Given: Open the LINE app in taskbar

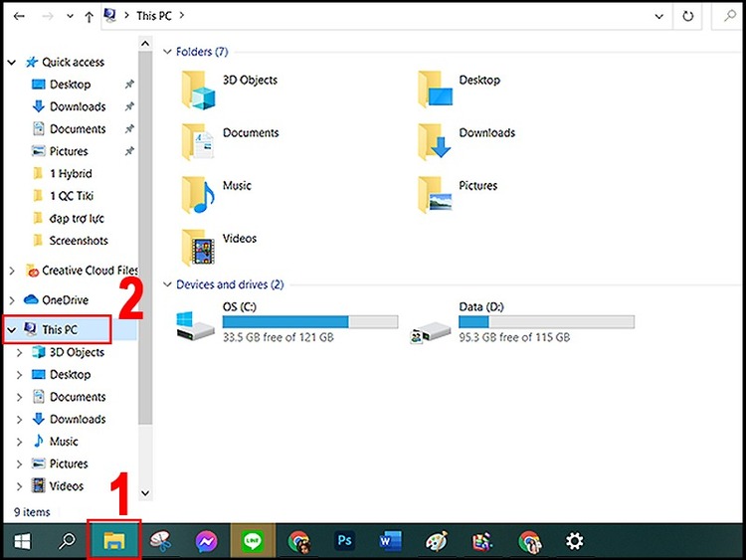Looking at the screenshot, I should click(x=253, y=542).
